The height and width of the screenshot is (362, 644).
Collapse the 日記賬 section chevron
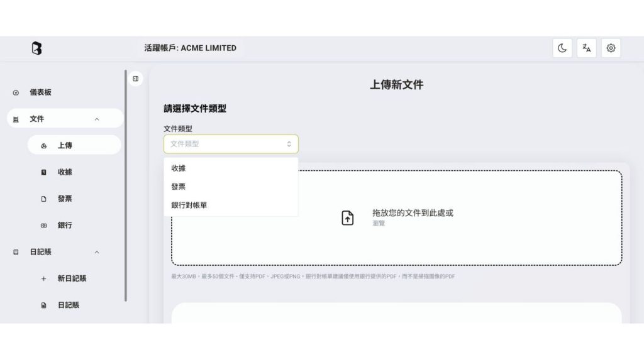pos(97,252)
